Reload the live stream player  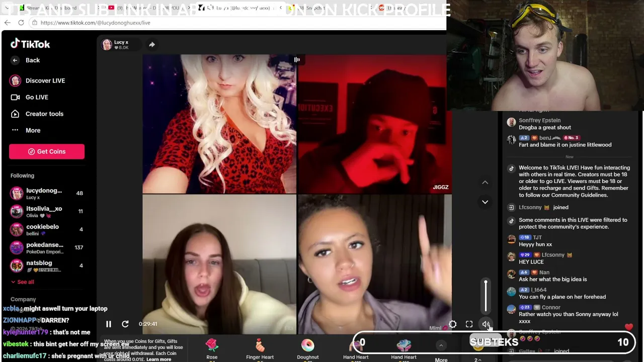tap(125, 324)
